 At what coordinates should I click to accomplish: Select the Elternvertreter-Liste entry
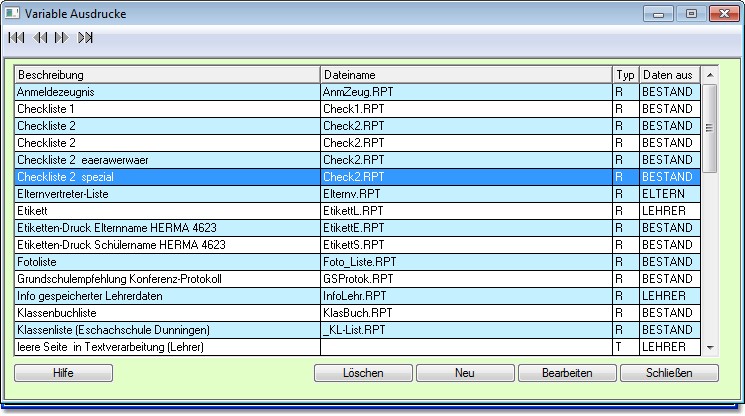pos(167,194)
